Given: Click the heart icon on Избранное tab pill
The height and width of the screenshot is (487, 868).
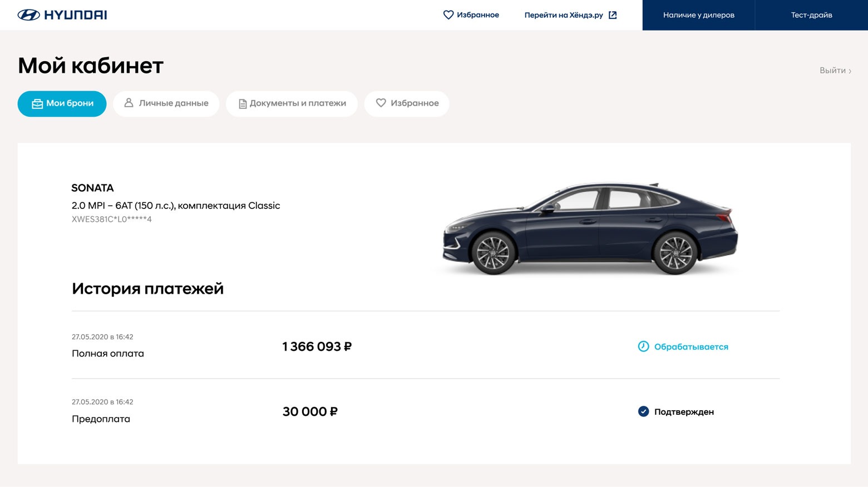Looking at the screenshot, I should pos(381,103).
